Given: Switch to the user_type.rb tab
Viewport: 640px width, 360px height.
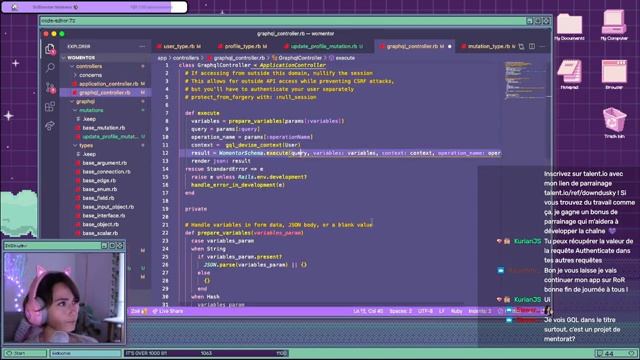Looking at the screenshot, I should tap(179, 47).
